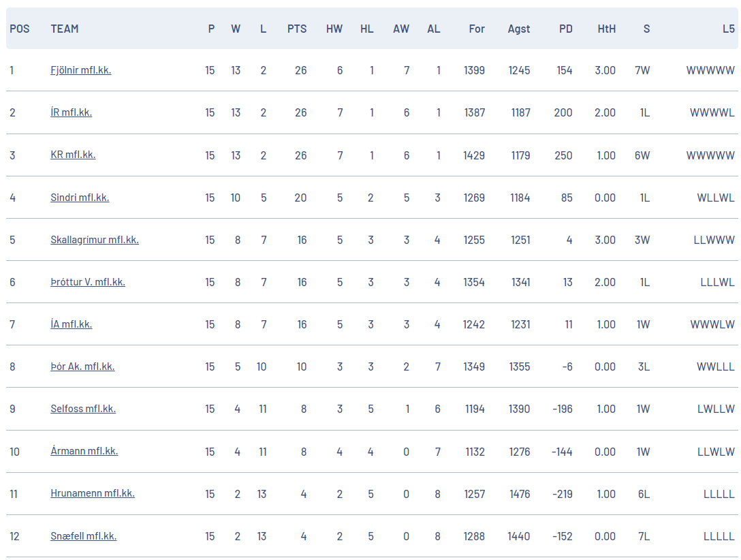Open the KR mfl.kk. team page
The width and height of the screenshot is (741, 560).
tap(74, 155)
